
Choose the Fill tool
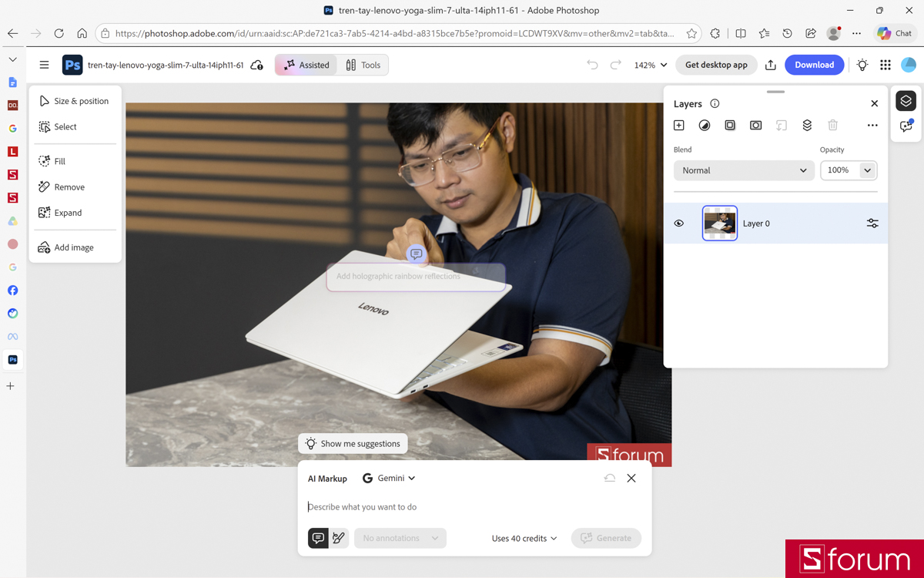[x=53, y=161]
